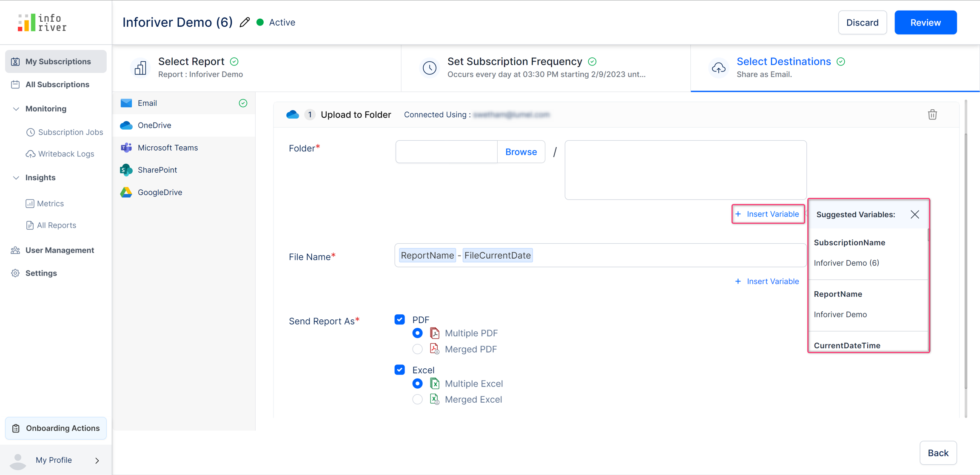Open Writeback Logs in sidebar
The width and height of the screenshot is (980, 475).
(66, 154)
